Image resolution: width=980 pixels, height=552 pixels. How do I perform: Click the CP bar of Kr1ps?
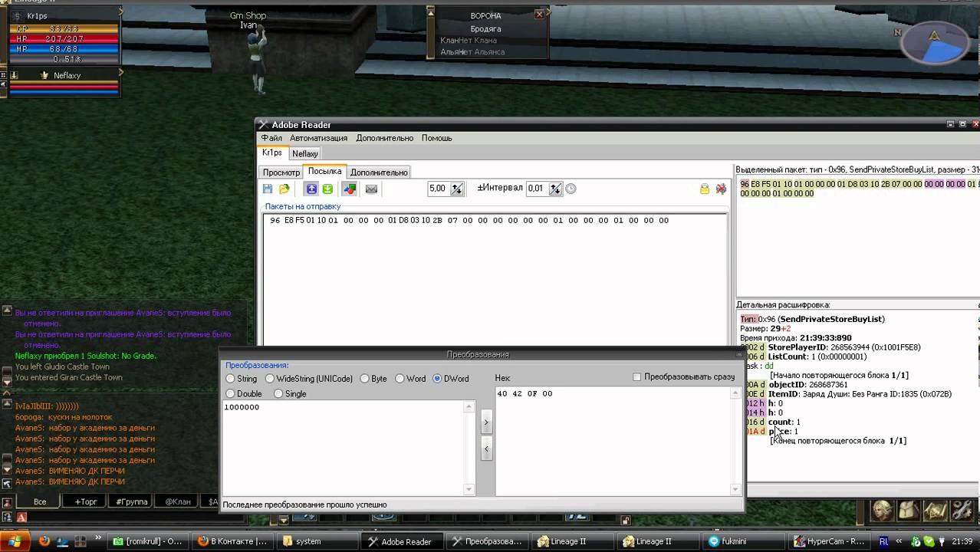coord(64,29)
